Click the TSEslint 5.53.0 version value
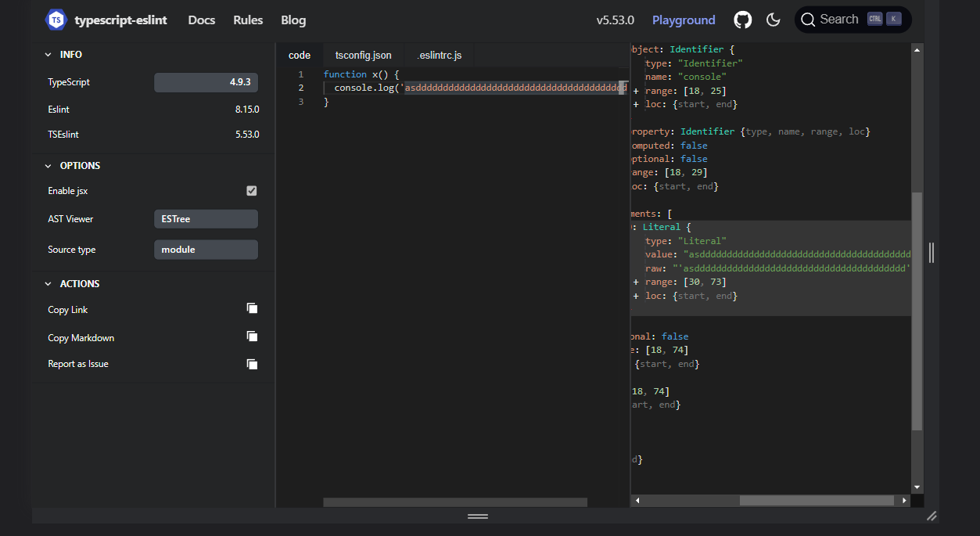The image size is (980, 536). click(x=247, y=135)
